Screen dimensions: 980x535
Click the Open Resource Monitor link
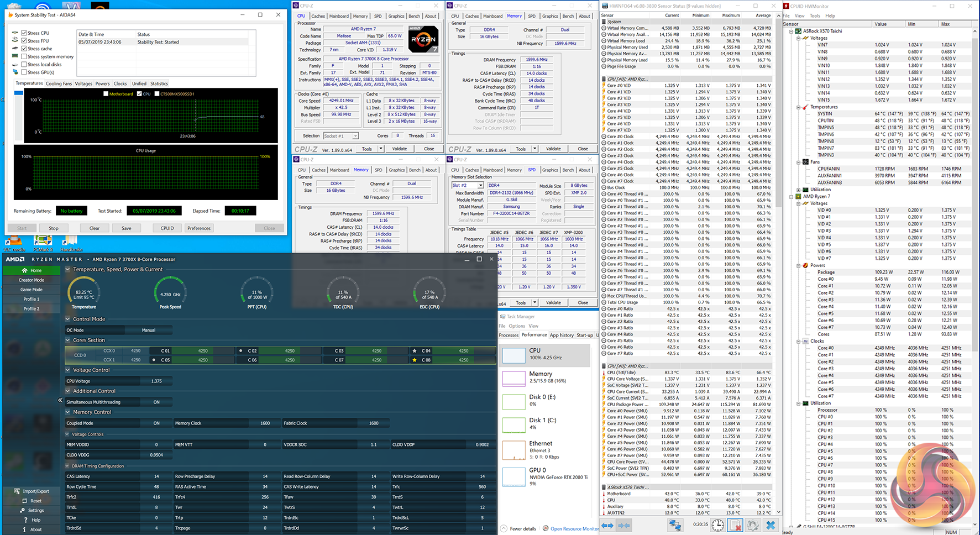574,528
